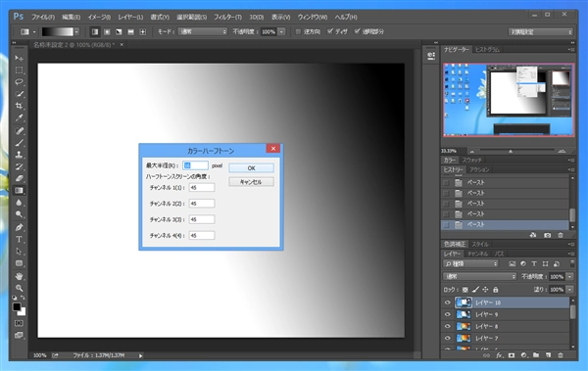Screen dimensions: 588x371
Task: Select the Rectangular Marquee tool
Action: point(19,70)
